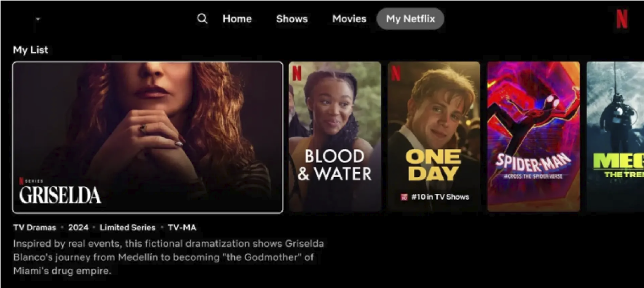Expand the profile dropdown arrow at top left
644x288 pixels.
pos(38,19)
